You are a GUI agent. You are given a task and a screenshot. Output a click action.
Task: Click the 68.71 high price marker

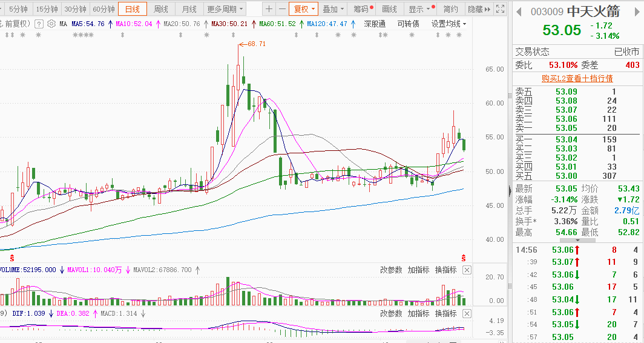pyautogui.click(x=257, y=44)
